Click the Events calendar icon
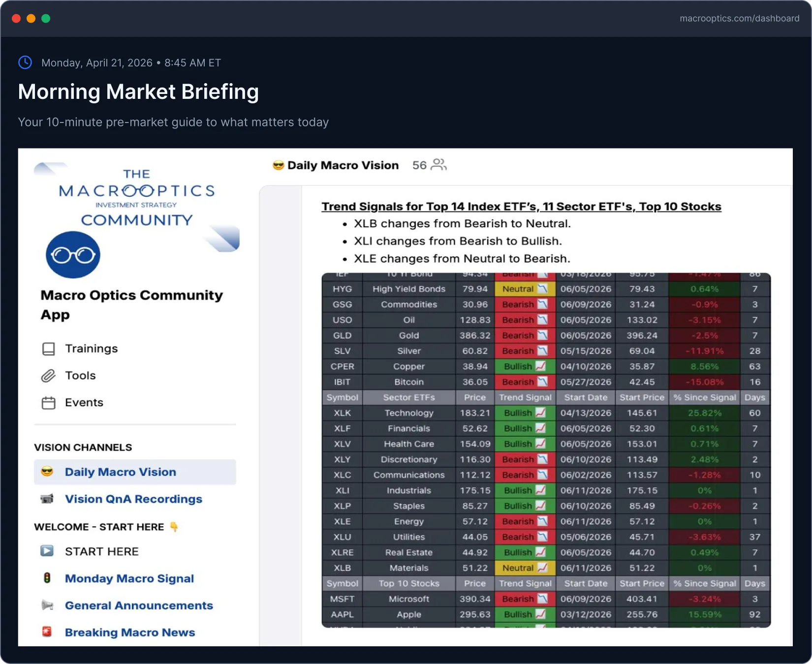Viewport: 812px width, 664px height. (x=48, y=403)
